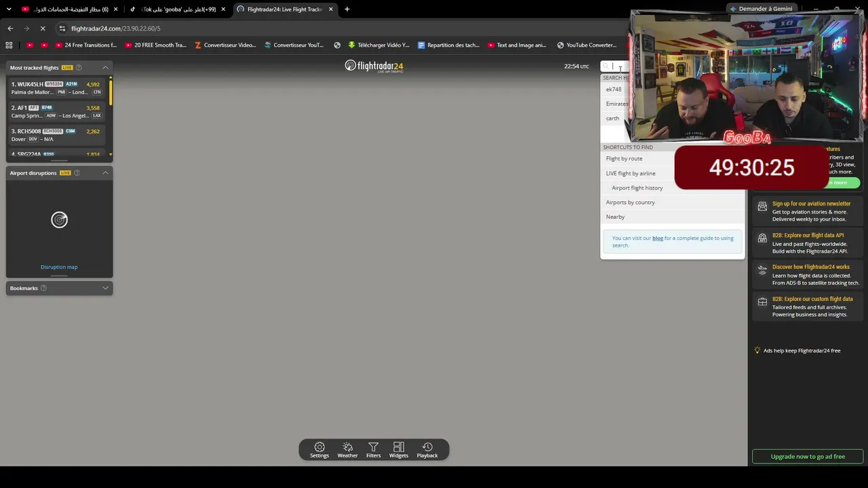Switch to the Arabic YouTube tab
The image size is (868, 488).
point(70,9)
